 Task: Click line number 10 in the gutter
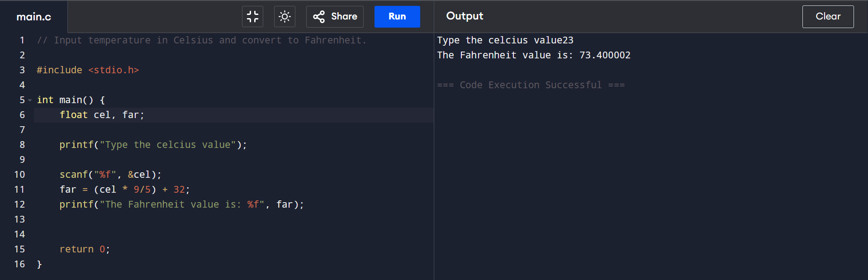(x=19, y=175)
